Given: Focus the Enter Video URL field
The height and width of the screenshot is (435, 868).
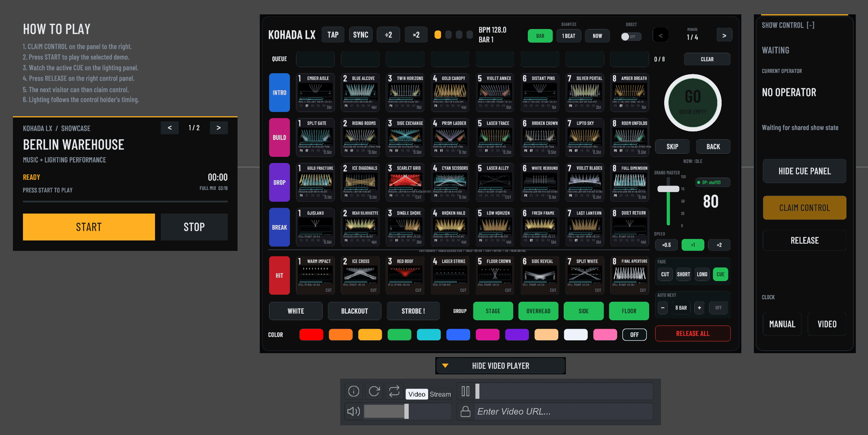Looking at the screenshot, I should click(564, 411).
